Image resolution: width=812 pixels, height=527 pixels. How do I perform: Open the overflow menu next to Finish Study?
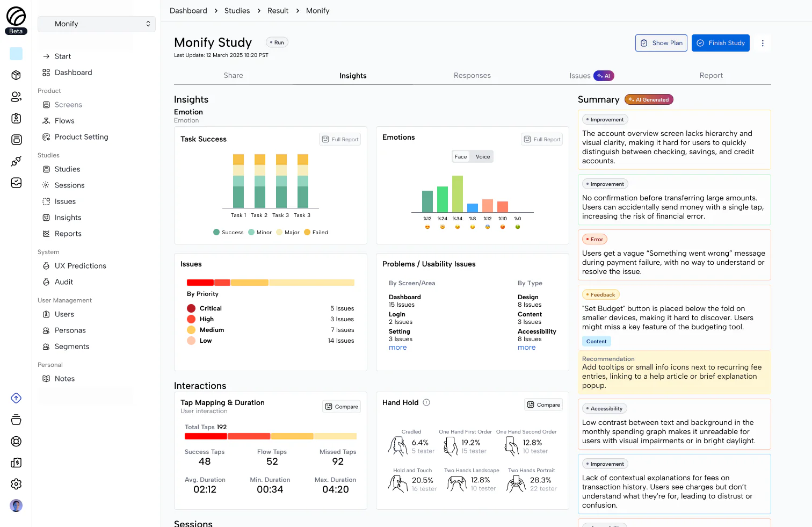click(x=763, y=42)
